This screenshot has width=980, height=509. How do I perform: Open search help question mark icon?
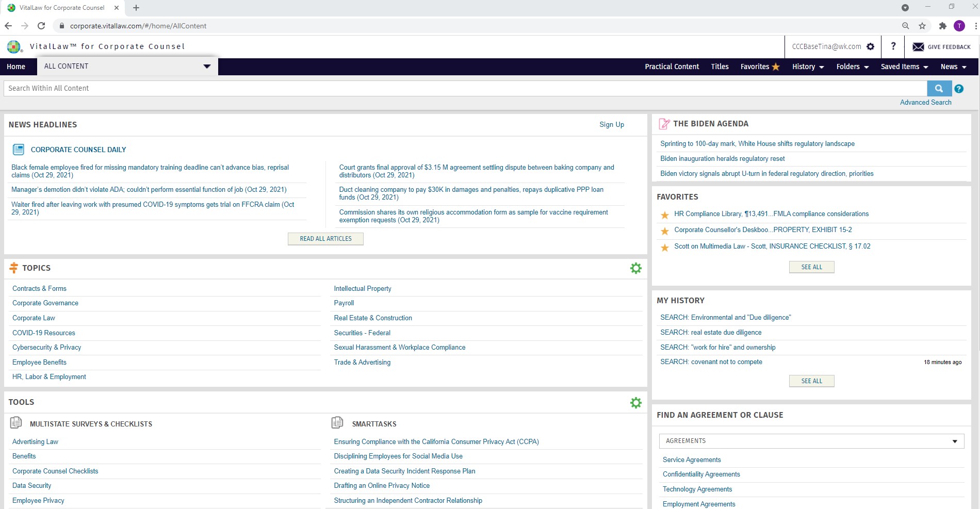pos(959,89)
